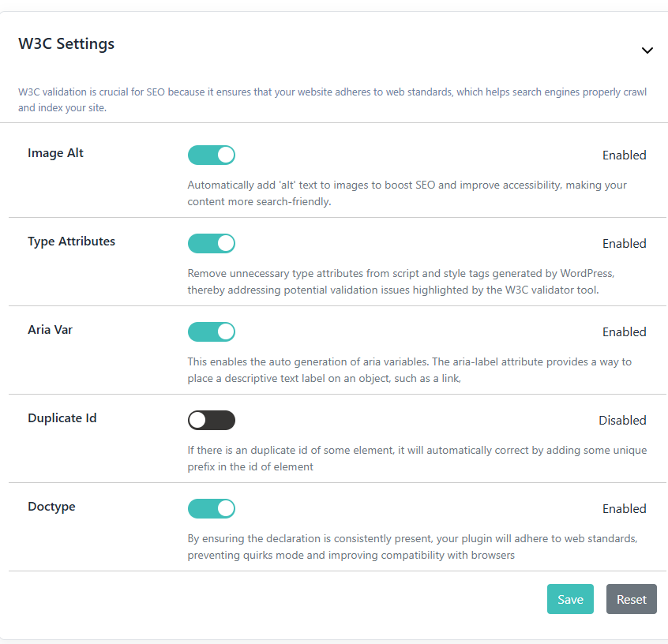Click the Disabled status text for Duplicate Id
Viewport: 668px width, 644px height.
point(622,421)
